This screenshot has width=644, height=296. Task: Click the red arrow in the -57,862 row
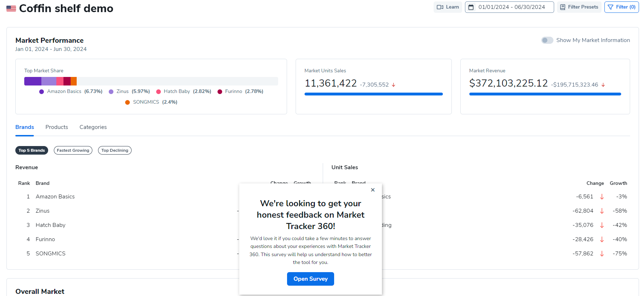602,254
